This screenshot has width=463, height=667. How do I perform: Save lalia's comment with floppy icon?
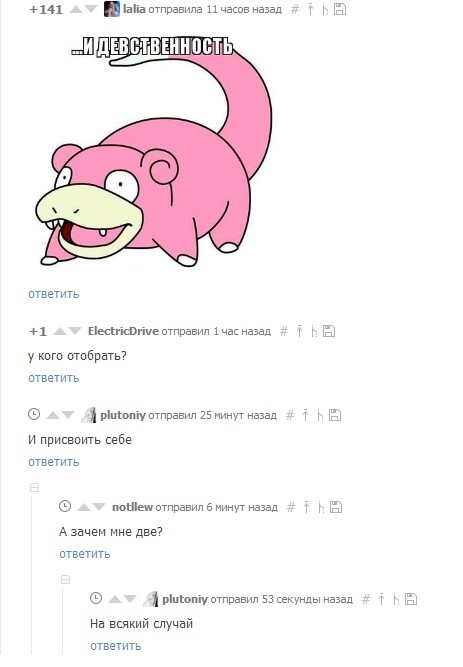point(340,9)
